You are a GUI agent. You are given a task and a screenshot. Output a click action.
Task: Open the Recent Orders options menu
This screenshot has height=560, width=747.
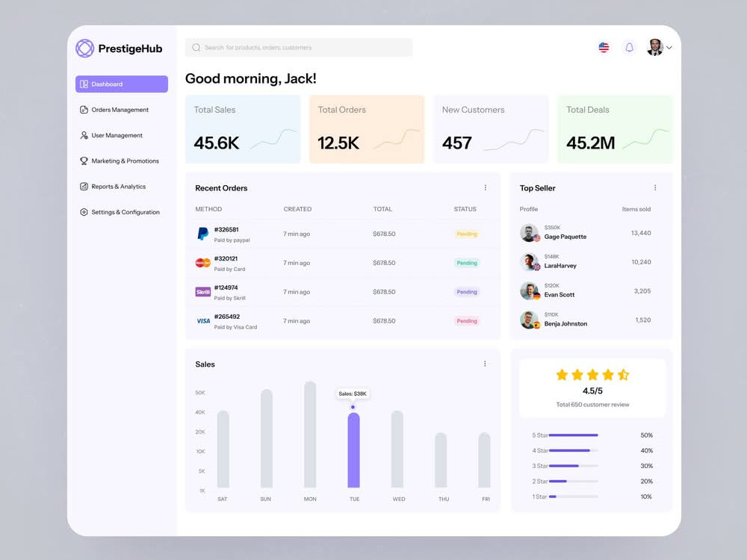[485, 187]
